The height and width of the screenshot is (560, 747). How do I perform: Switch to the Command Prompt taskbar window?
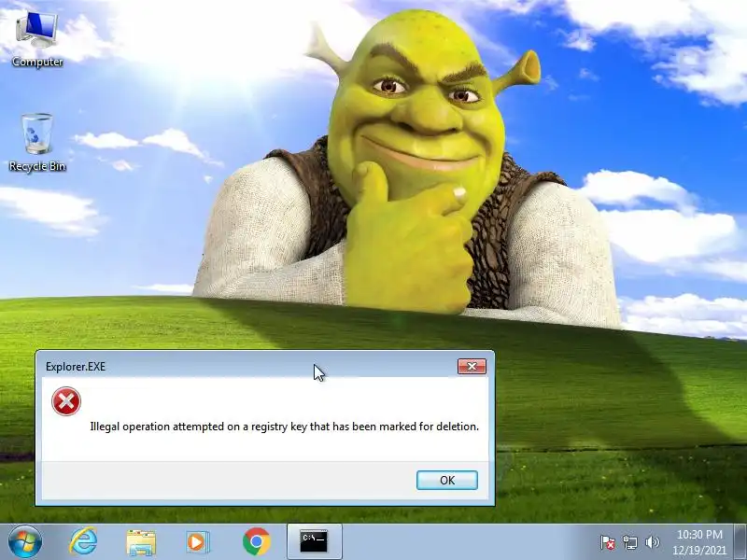[x=315, y=542]
